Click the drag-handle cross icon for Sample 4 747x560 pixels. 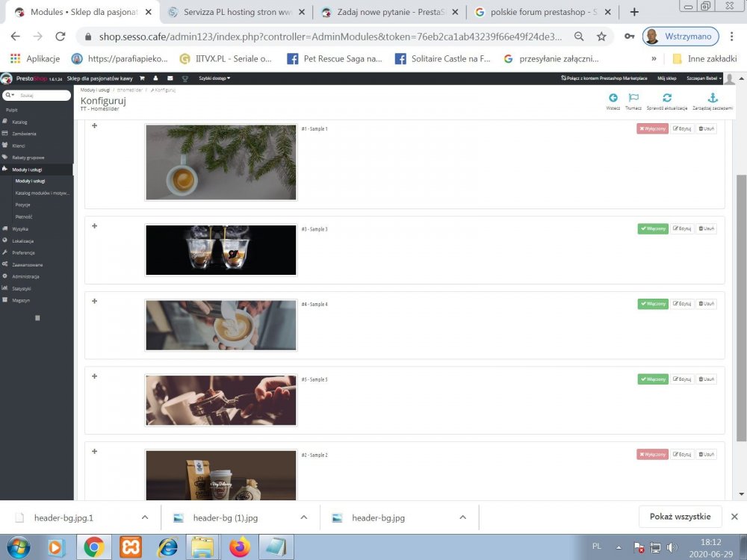94,301
